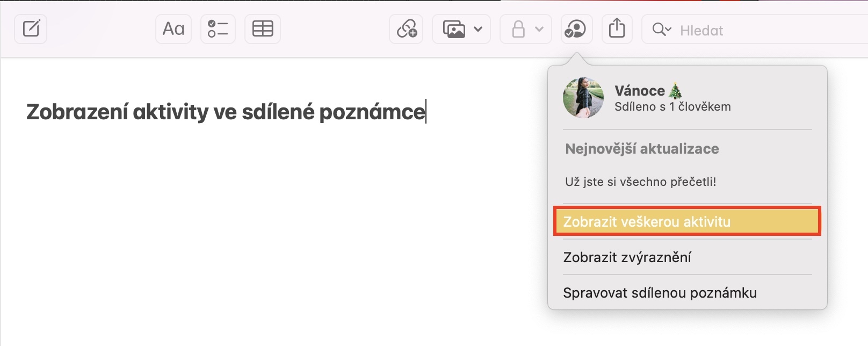868x346 pixels.
Task: Insert a checklist using the checklist icon
Action: tap(218, 28)
